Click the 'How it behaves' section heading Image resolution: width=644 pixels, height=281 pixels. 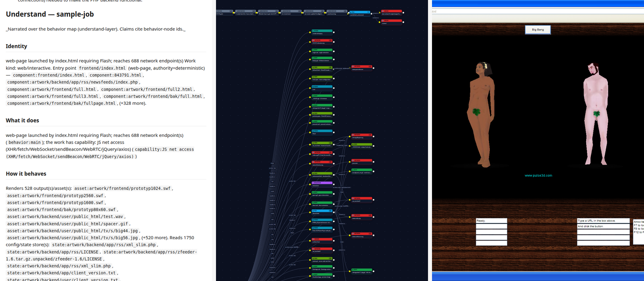[x=26, y=174]
